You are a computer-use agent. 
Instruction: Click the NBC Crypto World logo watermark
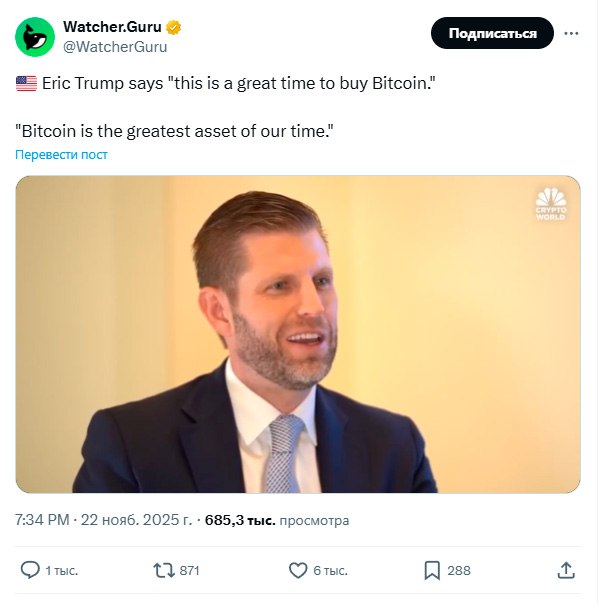(551, 205)
